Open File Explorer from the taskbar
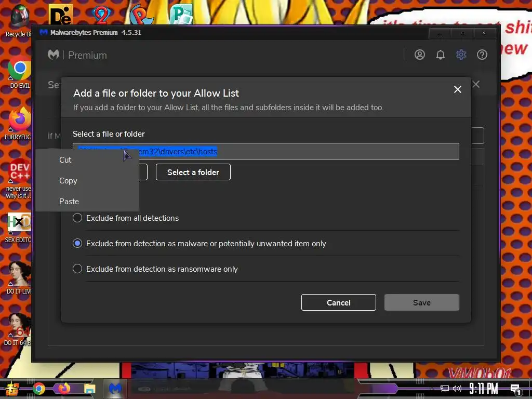Image resolution: width=532 pixels, height=399 pixels. point(89,389)
